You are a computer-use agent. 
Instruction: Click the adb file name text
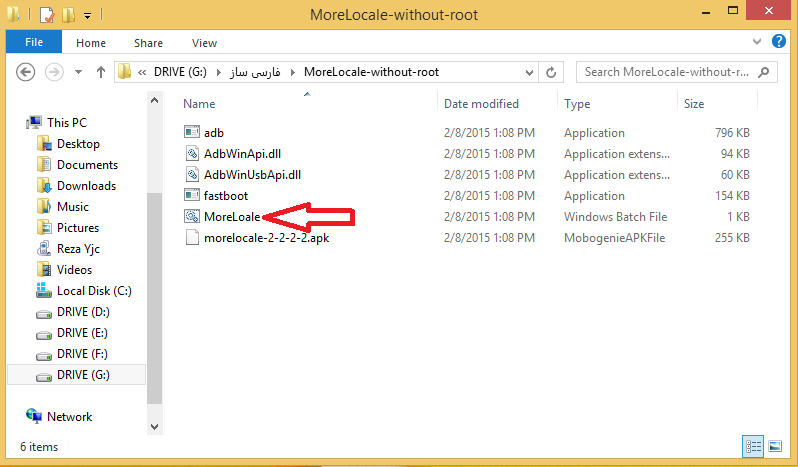[214, 133]
